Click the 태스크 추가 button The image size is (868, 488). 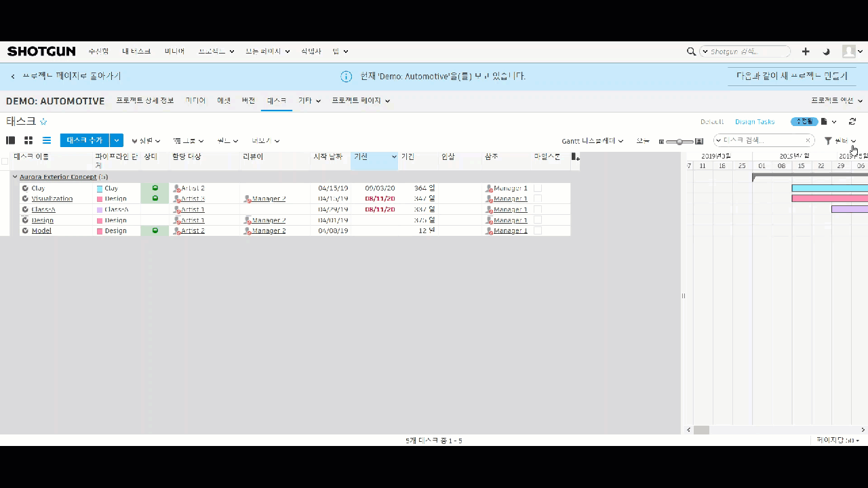click(x=85, y=140)
